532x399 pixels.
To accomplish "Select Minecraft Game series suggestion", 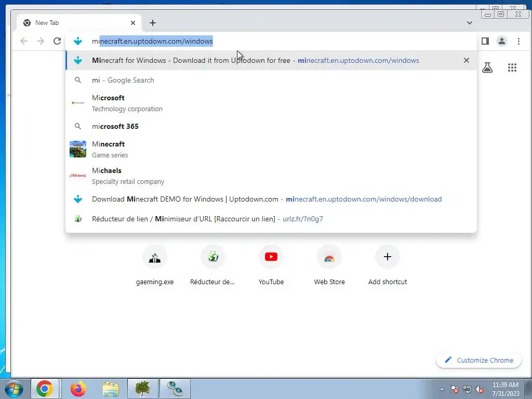I will click(271, 149).
